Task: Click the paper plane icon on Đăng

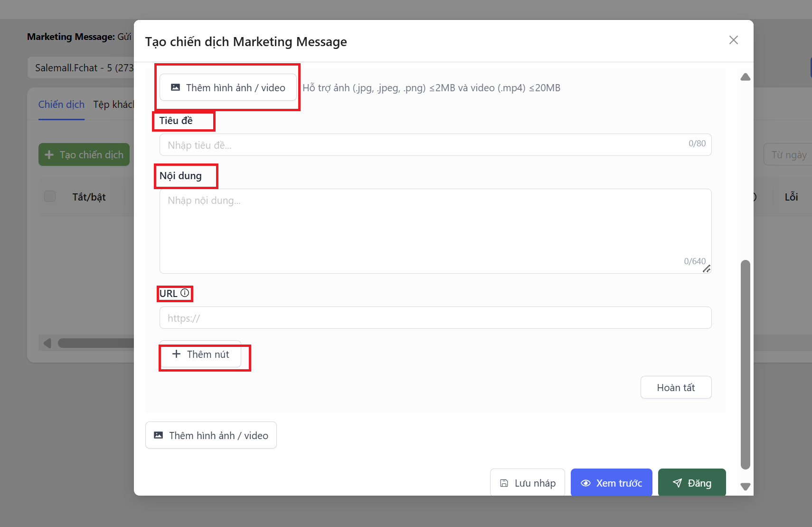Action: [678, 483]
